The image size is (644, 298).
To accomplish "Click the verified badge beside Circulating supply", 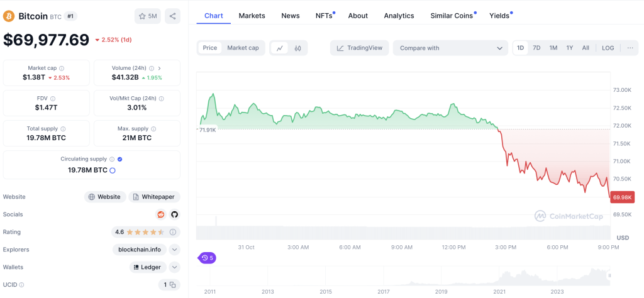I will click(119, 159).
